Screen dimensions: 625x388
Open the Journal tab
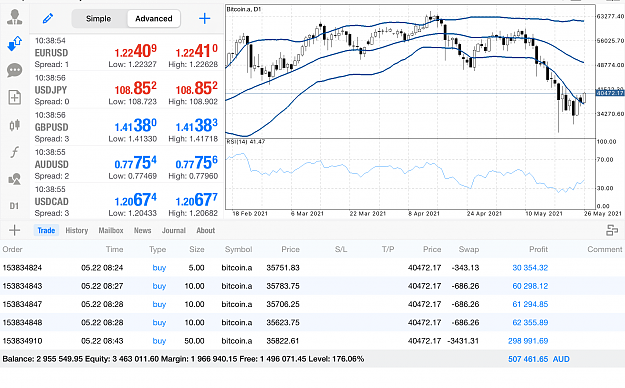(174, 230)
